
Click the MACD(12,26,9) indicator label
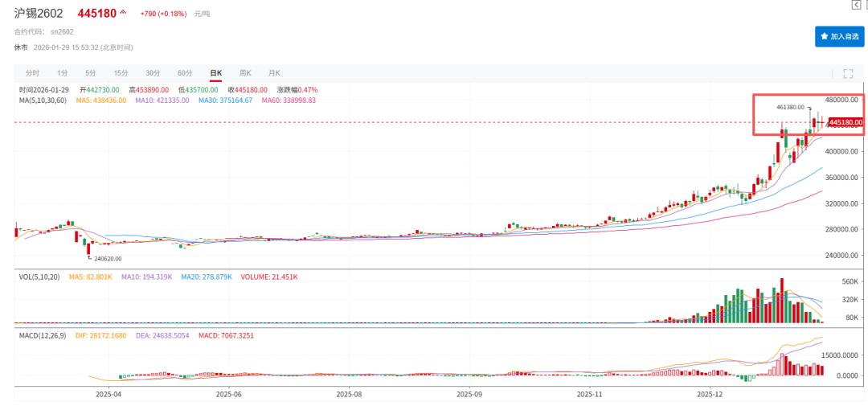pos(44,335)
